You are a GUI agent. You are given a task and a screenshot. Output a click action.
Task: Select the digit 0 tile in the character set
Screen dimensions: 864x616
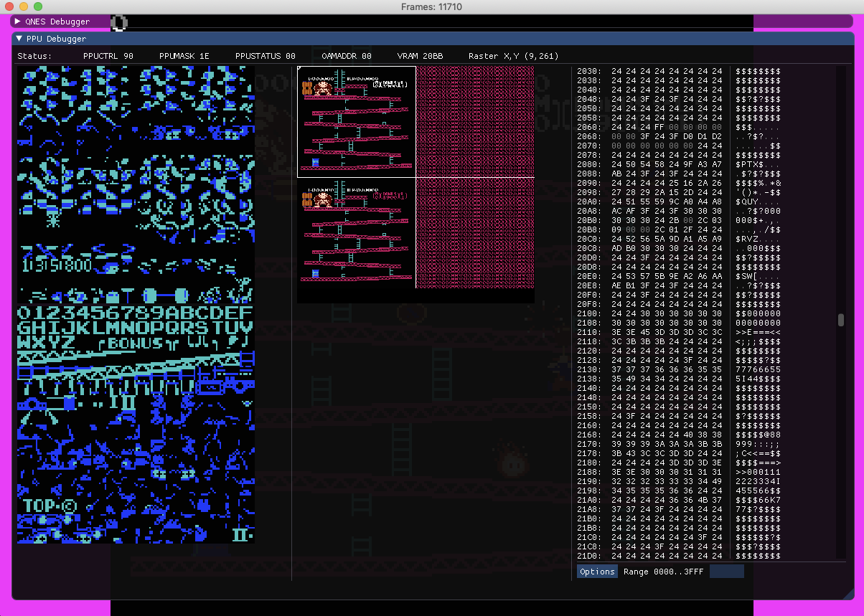click(x=23, y=313)
